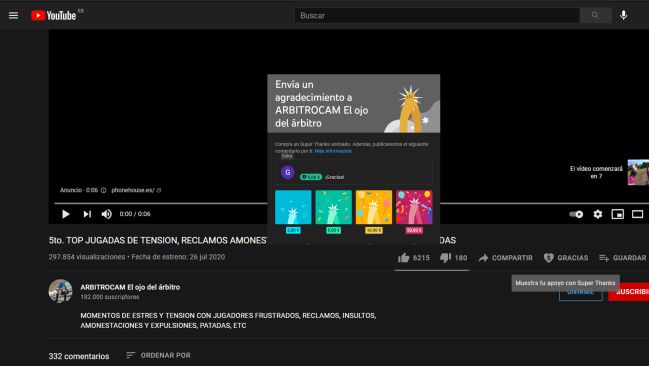The image size is (649, 366).
Task: Select the blue 2,00 € Super Thanks
Action: (x=293, y=212)
